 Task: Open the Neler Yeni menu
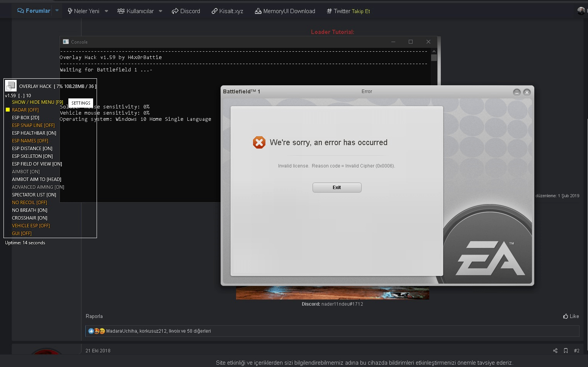coord(83,11)
